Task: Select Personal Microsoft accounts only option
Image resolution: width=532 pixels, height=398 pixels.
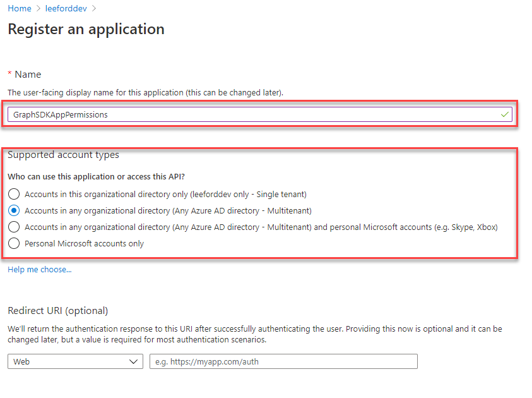Action: 14,243
